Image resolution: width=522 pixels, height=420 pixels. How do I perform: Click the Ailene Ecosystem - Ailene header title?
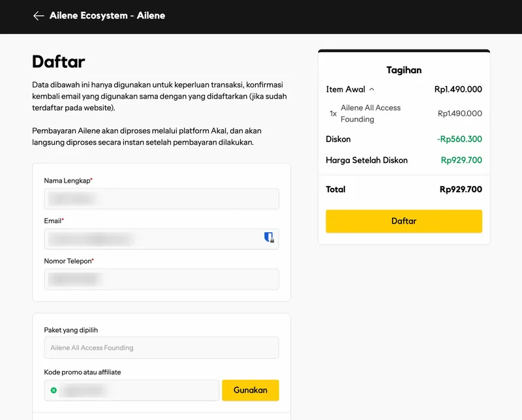coord(107,16)
